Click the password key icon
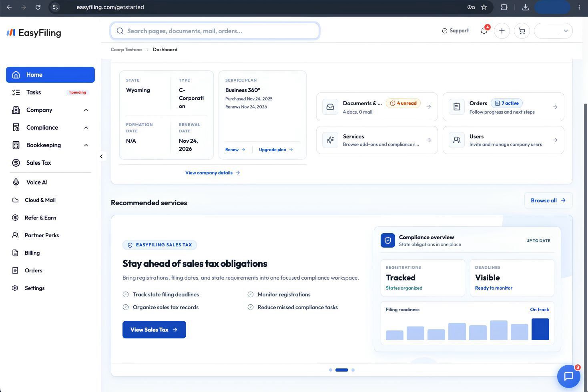The width and height of the screenshot is (588, 392). coord(471,7)
